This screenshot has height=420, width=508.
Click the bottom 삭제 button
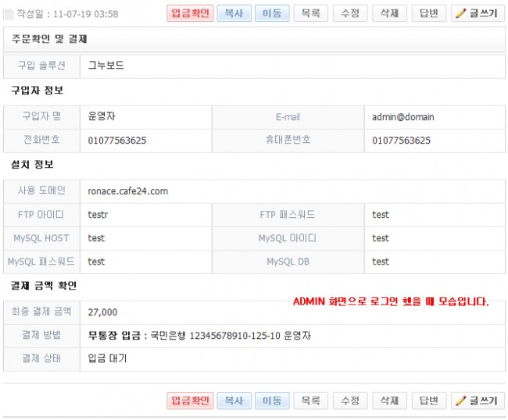click(389, 400)
